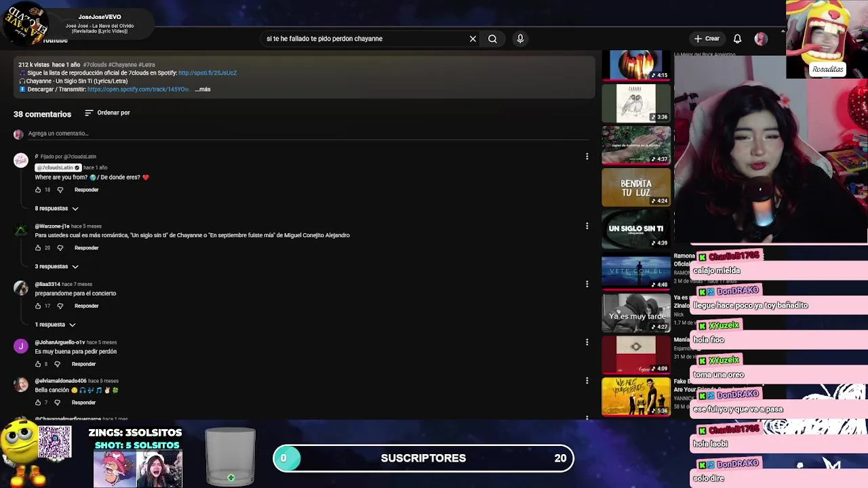Open the 3:36 owl artwork video thumbnail
The image size is (868, 488).
pos(636,103)
